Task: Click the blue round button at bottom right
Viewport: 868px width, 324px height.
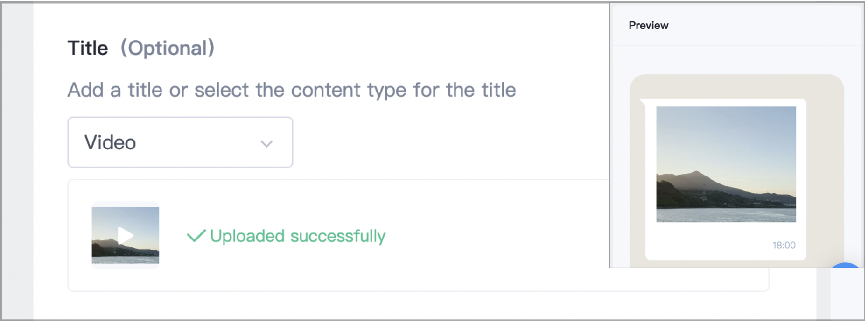Action: (846, 265)
